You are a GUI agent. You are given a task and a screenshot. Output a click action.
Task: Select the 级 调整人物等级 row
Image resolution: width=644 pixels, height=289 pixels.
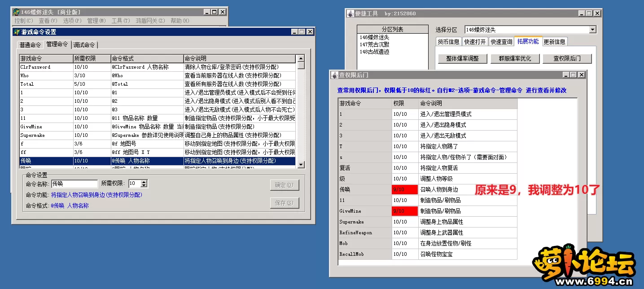point(428,179)
